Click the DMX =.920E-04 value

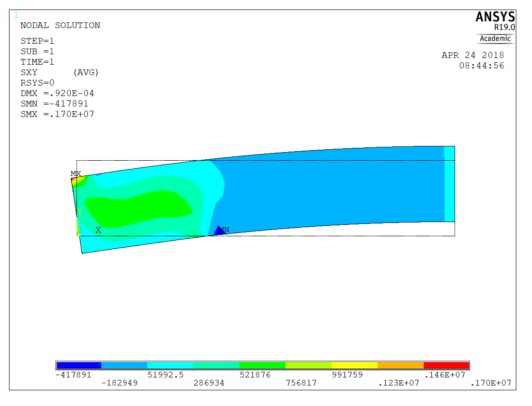(x=57, y=93)
